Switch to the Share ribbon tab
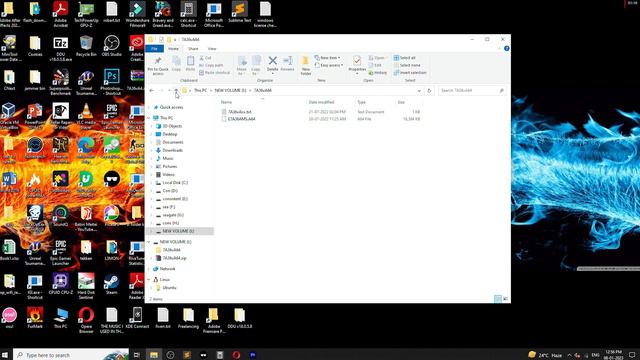Screen dimensions: 640x360 [193, 49]
